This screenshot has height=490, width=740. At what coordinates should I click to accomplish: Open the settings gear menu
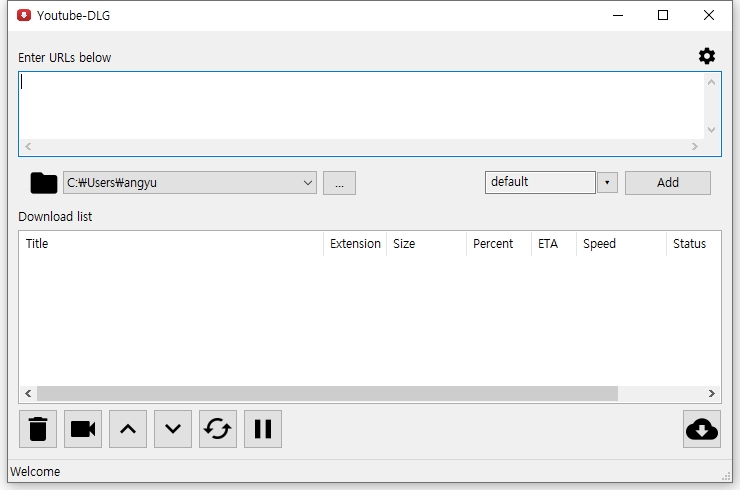pyautogui.click(x=706, y=56)
